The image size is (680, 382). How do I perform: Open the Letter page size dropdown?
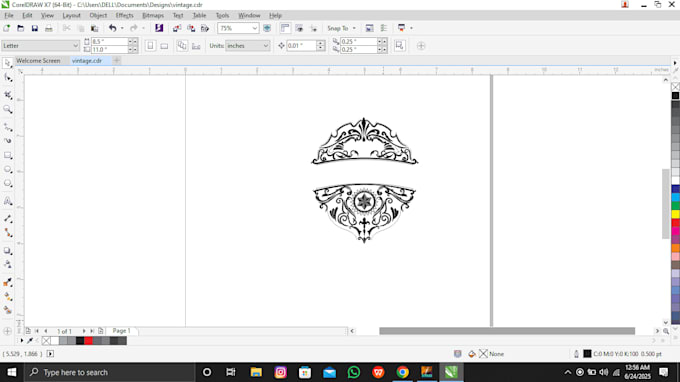click(75, 46)
